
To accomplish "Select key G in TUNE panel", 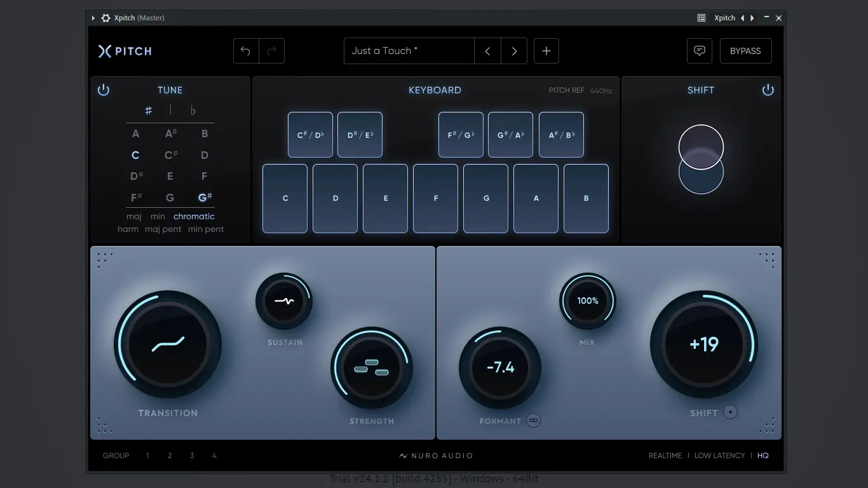I will pyautogui.click(x=170, y=198).
